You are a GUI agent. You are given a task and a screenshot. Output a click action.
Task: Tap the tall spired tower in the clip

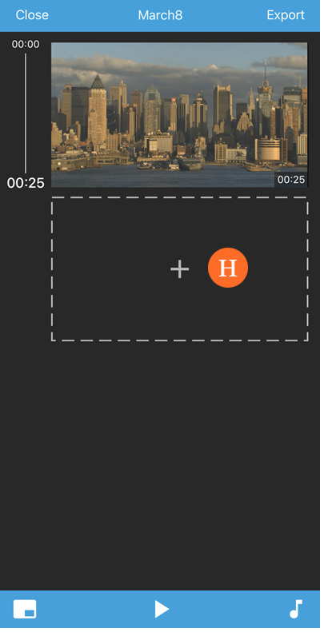pos(266,84)
